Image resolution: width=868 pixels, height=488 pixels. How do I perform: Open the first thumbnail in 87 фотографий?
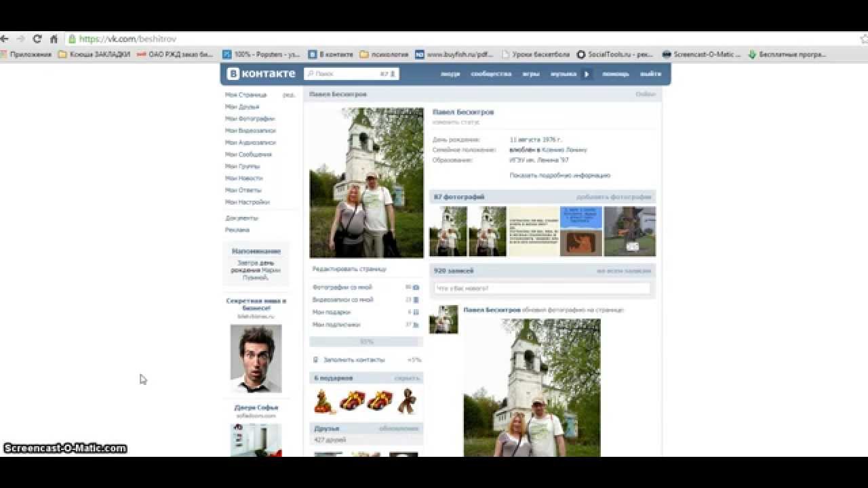coord(448,231)
